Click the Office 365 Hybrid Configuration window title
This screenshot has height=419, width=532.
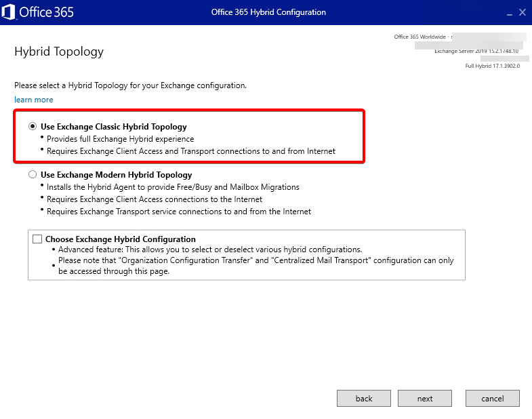coord(268,12)
